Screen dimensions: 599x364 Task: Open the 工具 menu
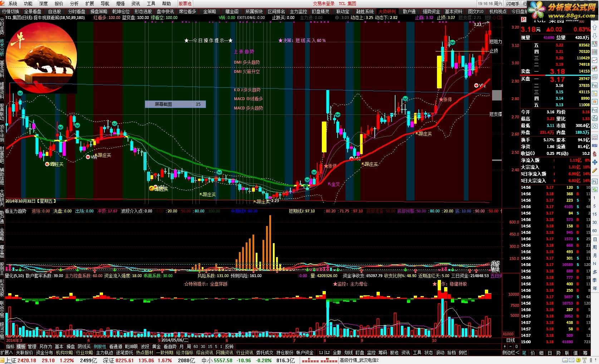151,4
